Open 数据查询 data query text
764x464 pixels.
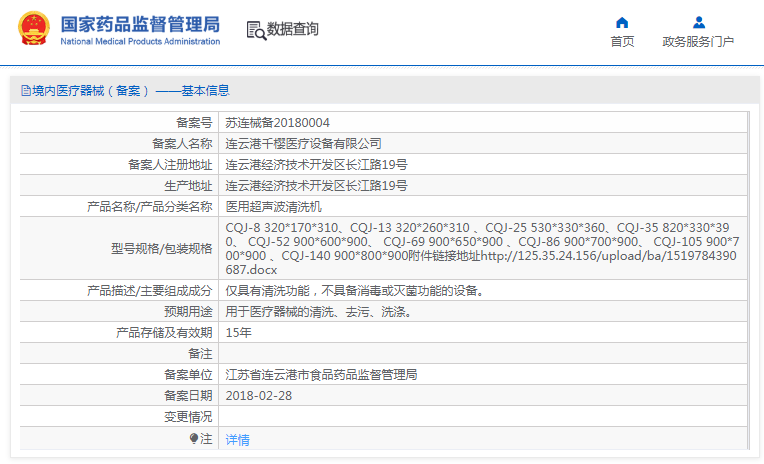point(293,29)
